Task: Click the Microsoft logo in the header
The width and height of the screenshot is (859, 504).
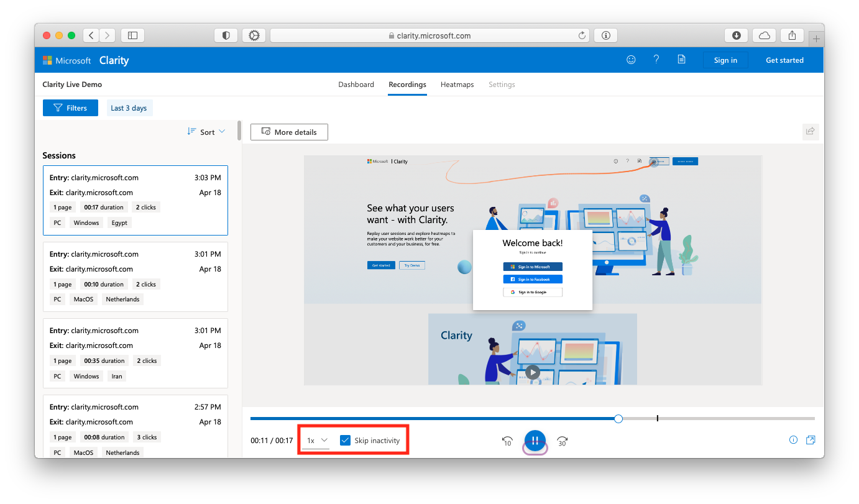Action: (48, 60)
